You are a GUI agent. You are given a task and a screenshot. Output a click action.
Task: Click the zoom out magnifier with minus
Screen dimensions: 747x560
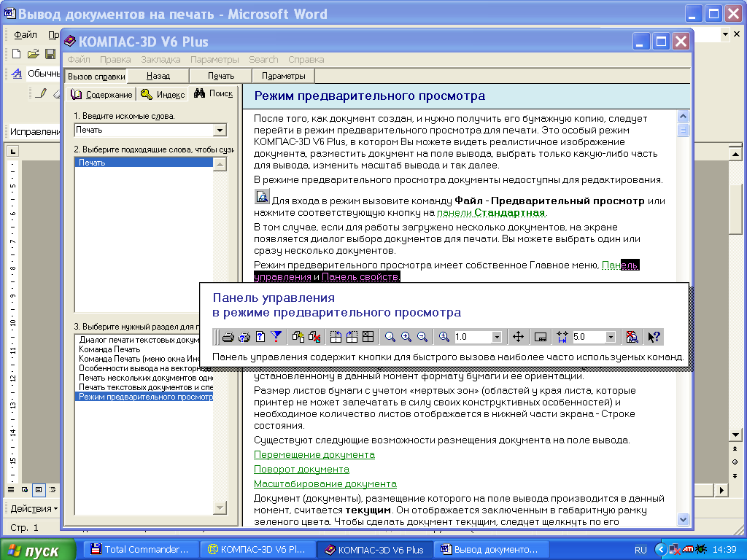(x=422, y=337)
